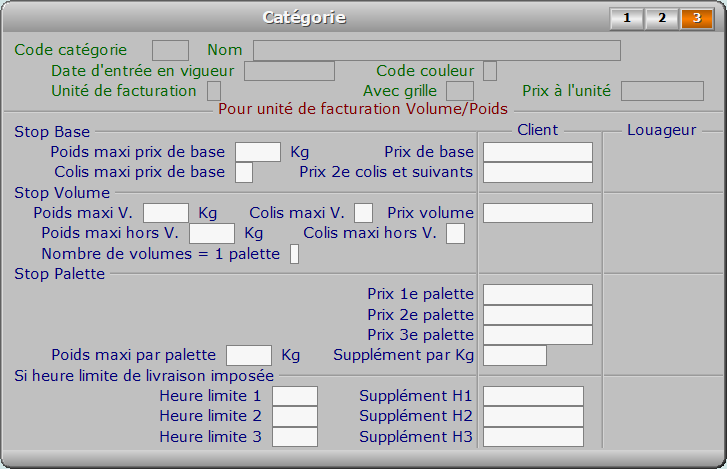
Task: Click the Heure limite 1 field
Action: point(295,396)
